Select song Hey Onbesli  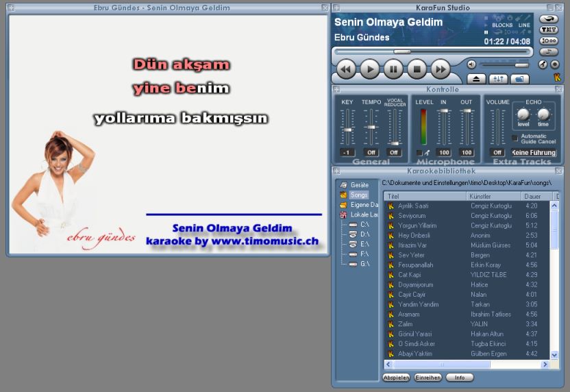(x=467, y=235)
